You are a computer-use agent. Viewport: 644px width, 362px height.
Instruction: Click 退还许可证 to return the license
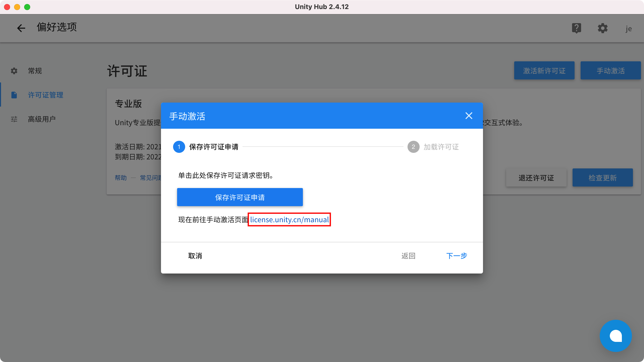[536, 178]
